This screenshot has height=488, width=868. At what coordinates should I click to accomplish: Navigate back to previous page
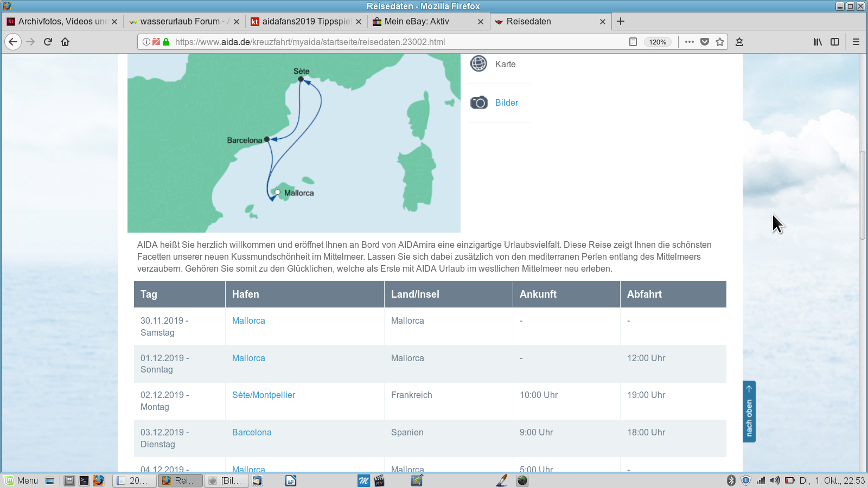coord(13,42)
